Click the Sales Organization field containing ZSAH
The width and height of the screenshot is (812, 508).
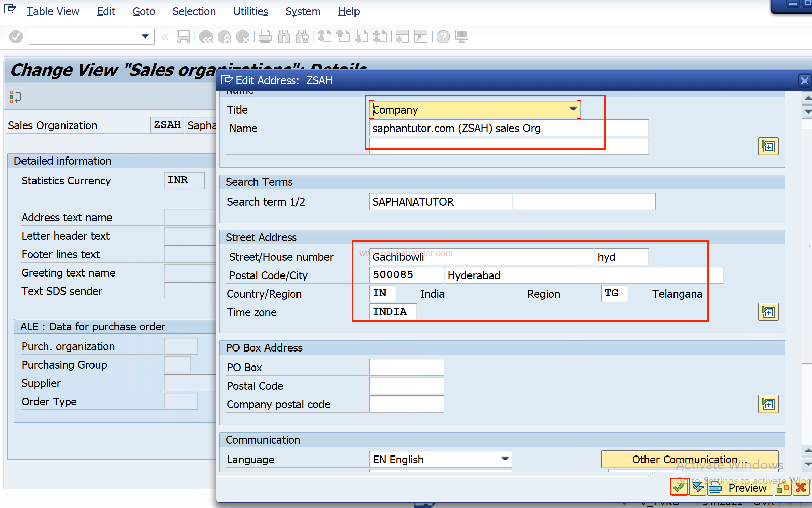coord(167,125)
